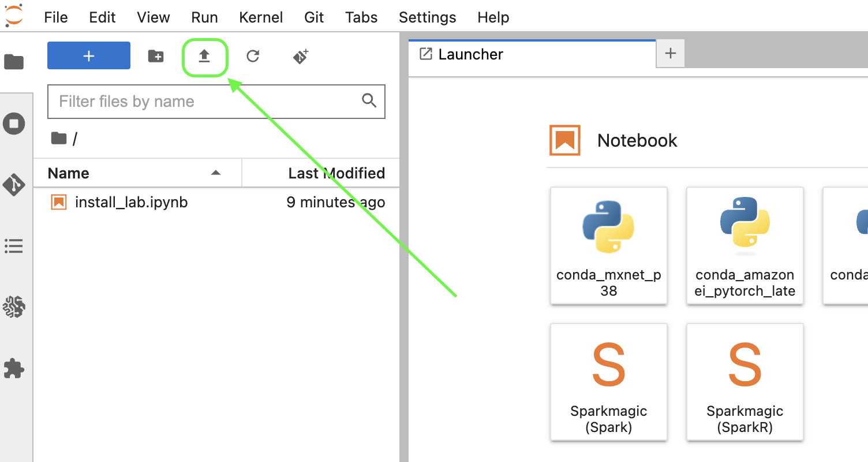Open the Edit menu

click(x=103, y=17)
